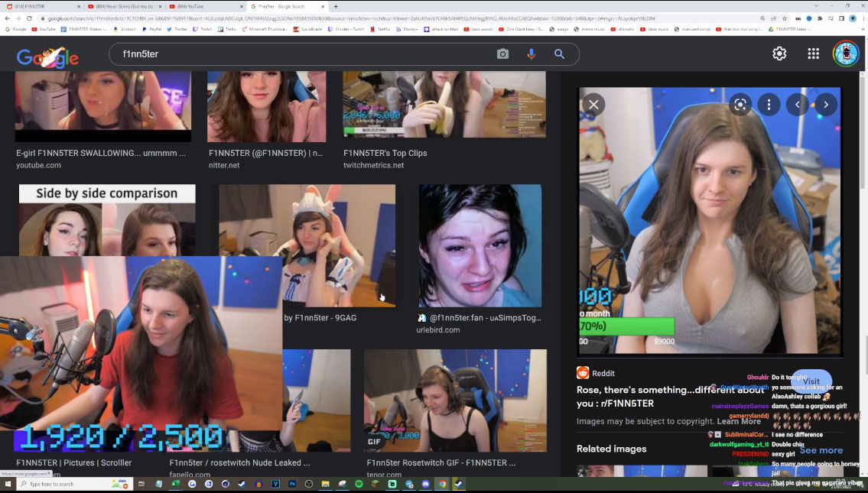
Task: Go to the next image in preview
Action: (826, 104)
